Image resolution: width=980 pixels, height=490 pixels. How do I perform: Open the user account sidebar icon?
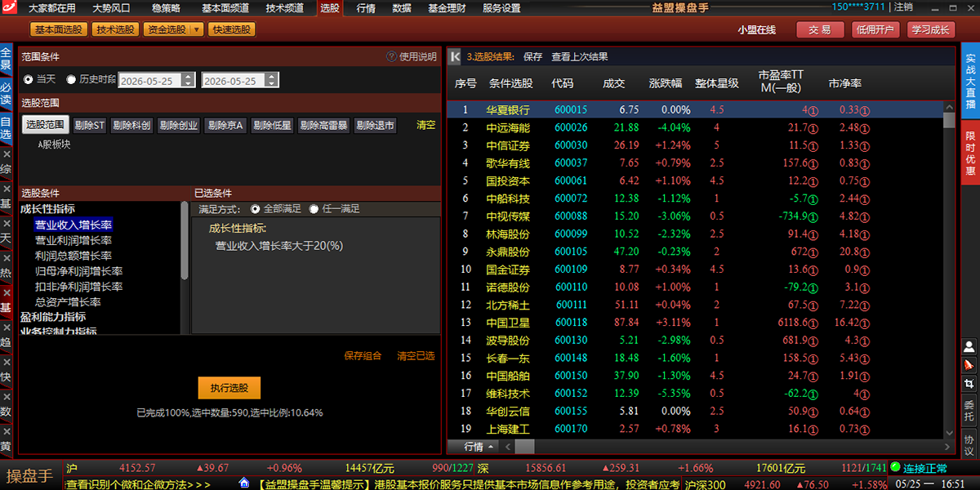click(969, 346)
